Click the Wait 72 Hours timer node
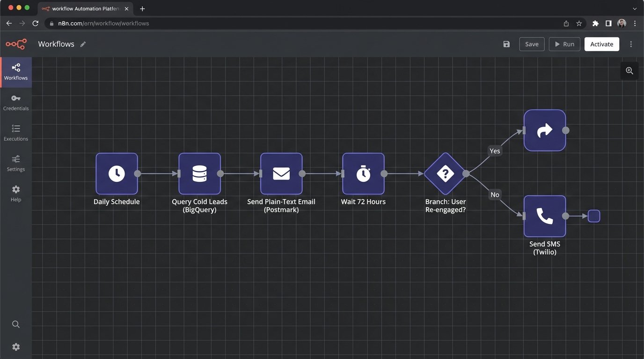This screenshot has width=644, height=359. point(363,173)
